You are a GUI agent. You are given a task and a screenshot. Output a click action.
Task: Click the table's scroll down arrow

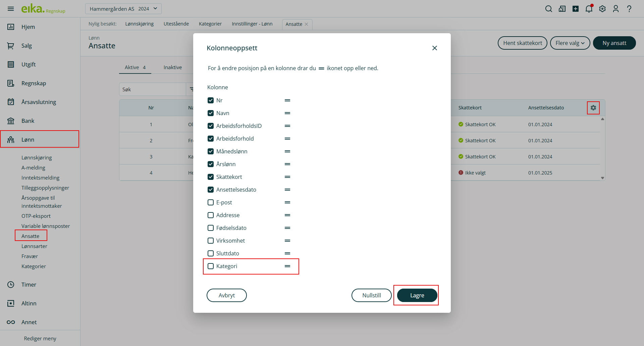click(x=602, y=178)
